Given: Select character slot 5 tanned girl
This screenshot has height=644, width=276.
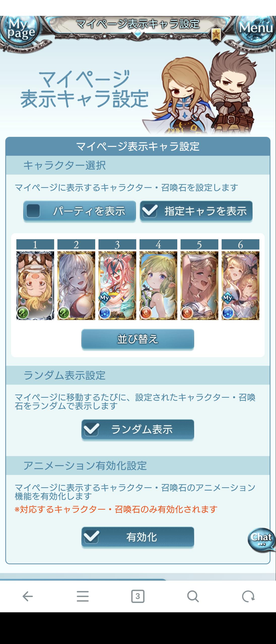Looking at the screenshot, I should point(199,286).
